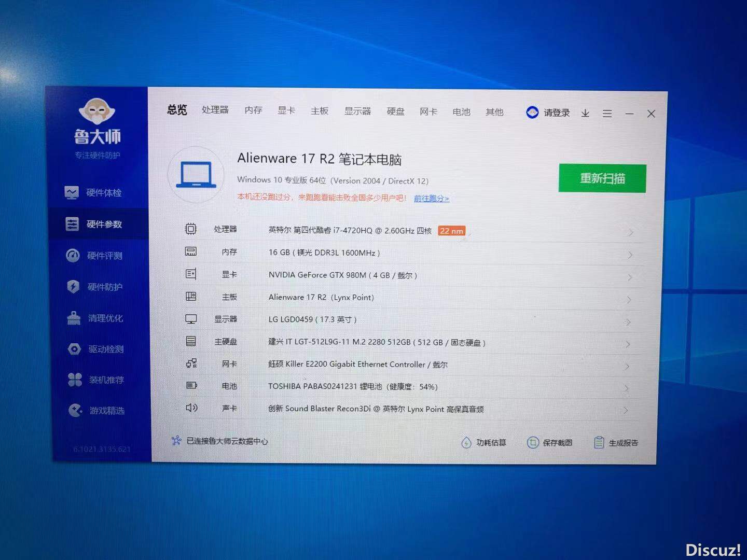This screenshot has width=747, height=560.
Task: Click the 显示器 monitor icon
Action: (x=191, y=319)
